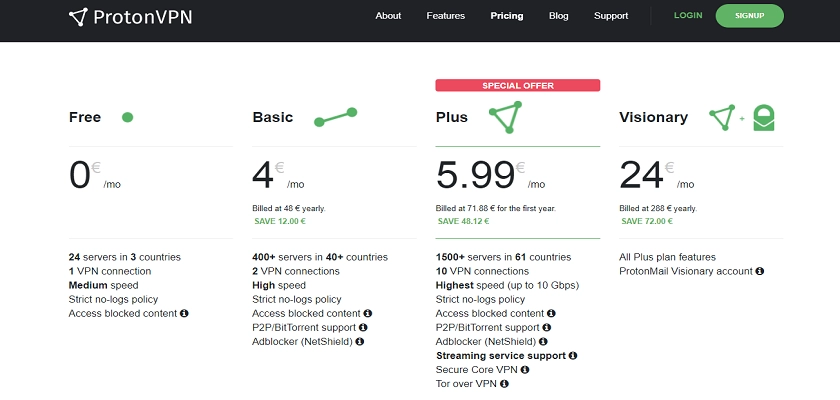Viewport: 840px width, 400px height.
Task: Click the LOGIN link
Action: click(688, 16)
